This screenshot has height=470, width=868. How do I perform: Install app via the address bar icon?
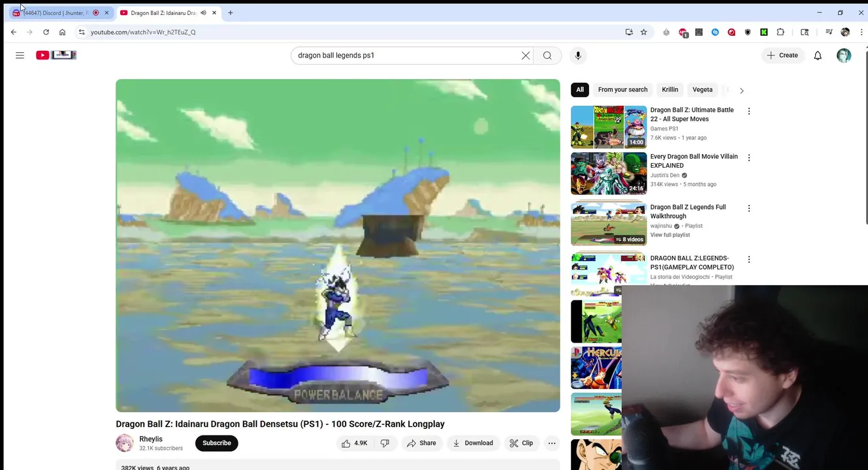click(x=629, y=32)
